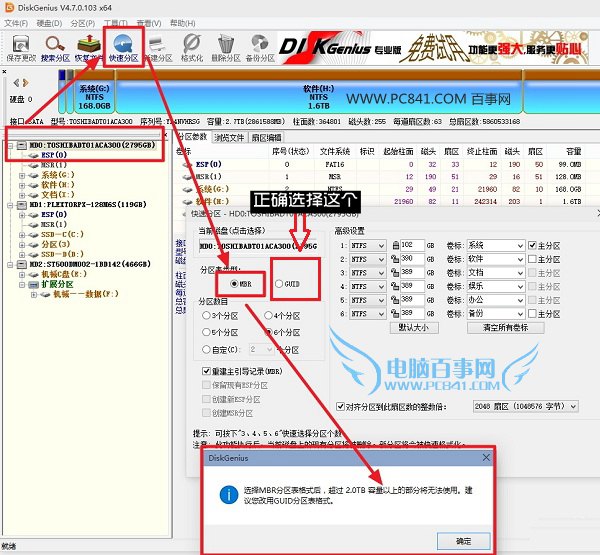Switch to the 浏览文件 tab
The width and height of the screenshot is (600, 555).
(230, 137)
